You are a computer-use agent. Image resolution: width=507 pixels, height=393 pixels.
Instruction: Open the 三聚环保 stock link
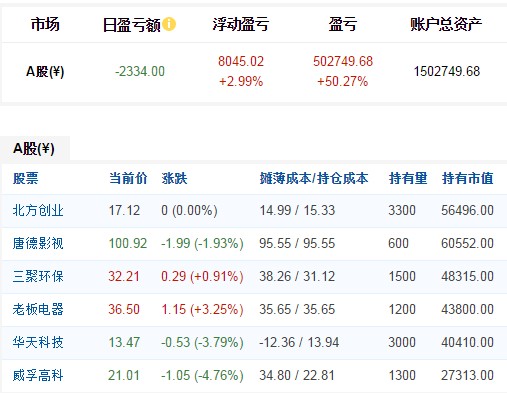point(38,276)
